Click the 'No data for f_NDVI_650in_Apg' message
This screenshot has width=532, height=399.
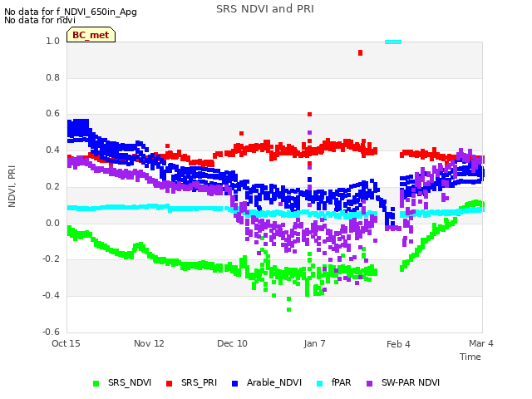pyautogui.click(x=71, y=12)
